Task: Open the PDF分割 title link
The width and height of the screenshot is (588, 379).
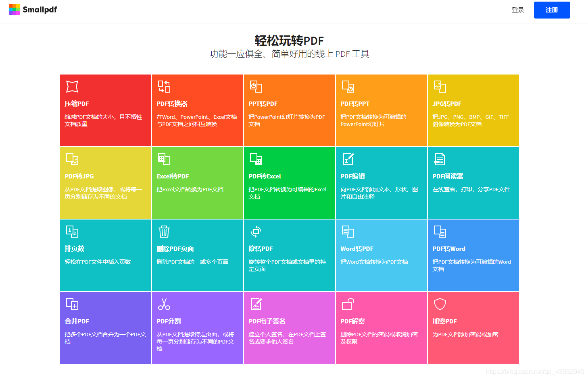Action: [x=169, y=321]
